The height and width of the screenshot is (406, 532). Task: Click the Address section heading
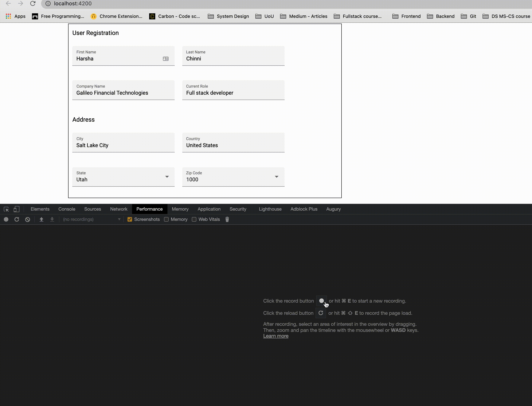click(x=84, y=120)
